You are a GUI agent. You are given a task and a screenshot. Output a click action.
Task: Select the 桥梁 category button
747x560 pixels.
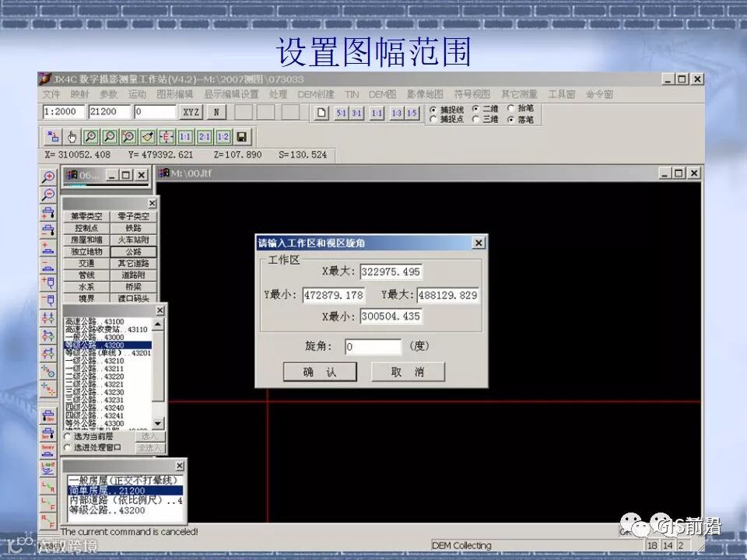tap(133, 287)
